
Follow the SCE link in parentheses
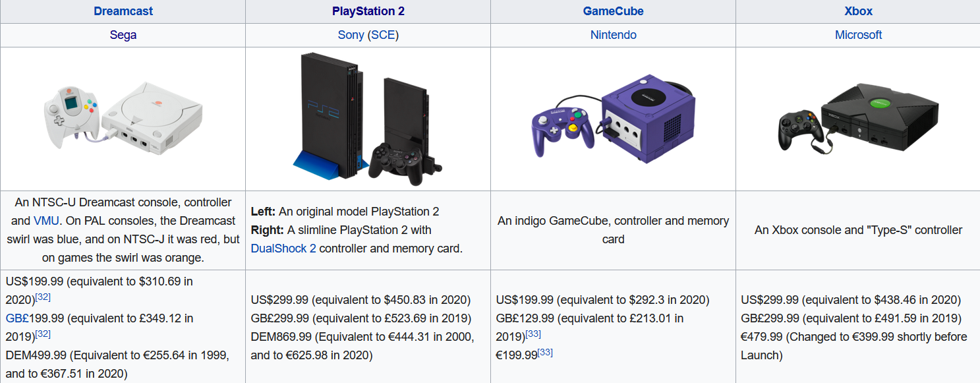tap(383, 35)
